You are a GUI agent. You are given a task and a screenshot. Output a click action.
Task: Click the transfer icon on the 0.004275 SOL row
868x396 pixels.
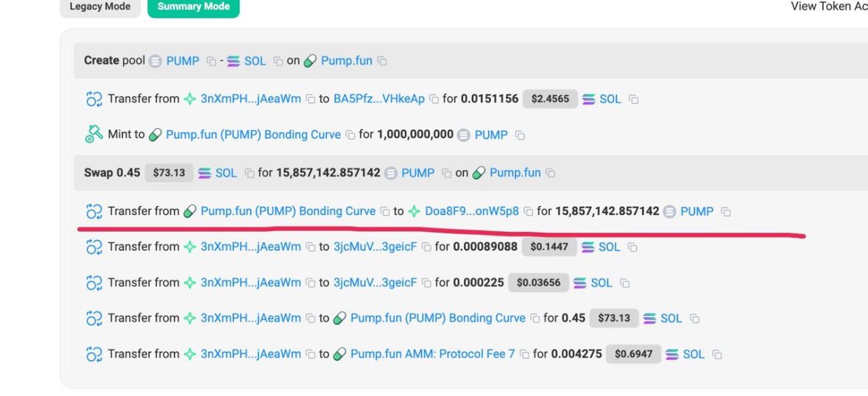[x=94, y=354]
